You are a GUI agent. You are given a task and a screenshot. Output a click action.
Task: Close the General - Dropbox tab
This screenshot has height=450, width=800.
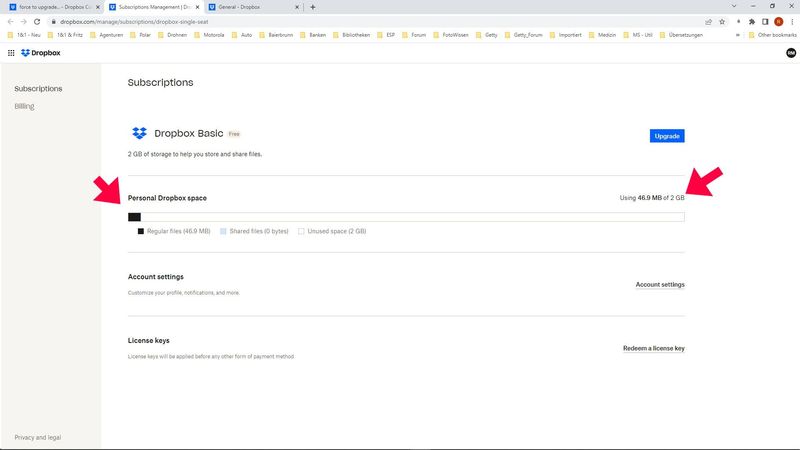coord(297,7)
